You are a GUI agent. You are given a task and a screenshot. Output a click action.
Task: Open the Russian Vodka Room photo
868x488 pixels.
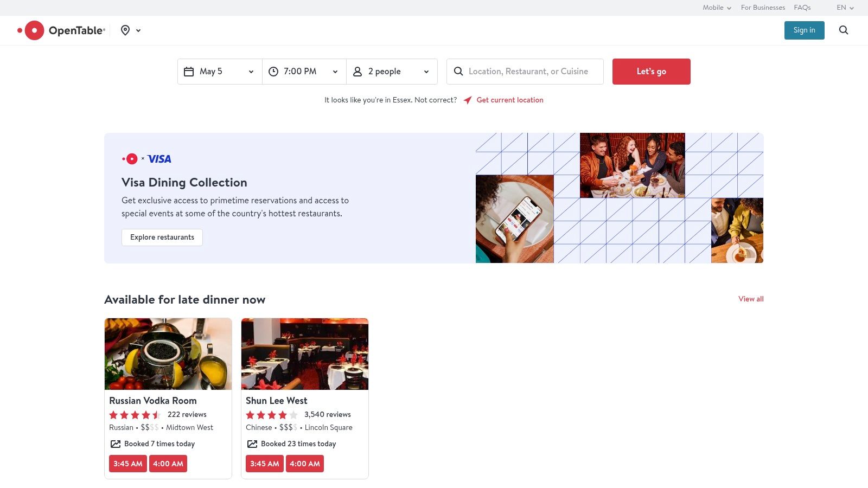pyautogui.click(x=168, y=354)
